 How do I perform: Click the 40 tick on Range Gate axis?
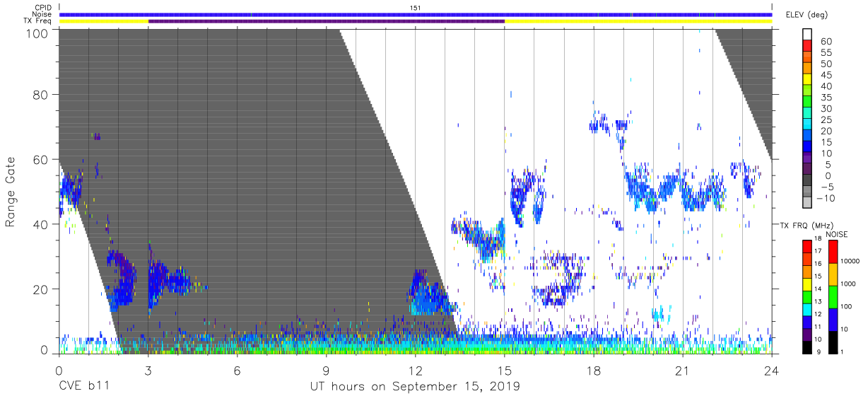click(x=41, y=224)
